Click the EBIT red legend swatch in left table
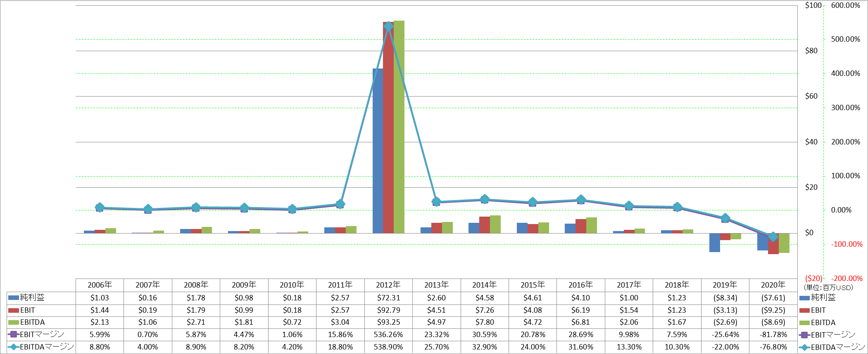Screen dimensions: 868x354 (14, 310)
